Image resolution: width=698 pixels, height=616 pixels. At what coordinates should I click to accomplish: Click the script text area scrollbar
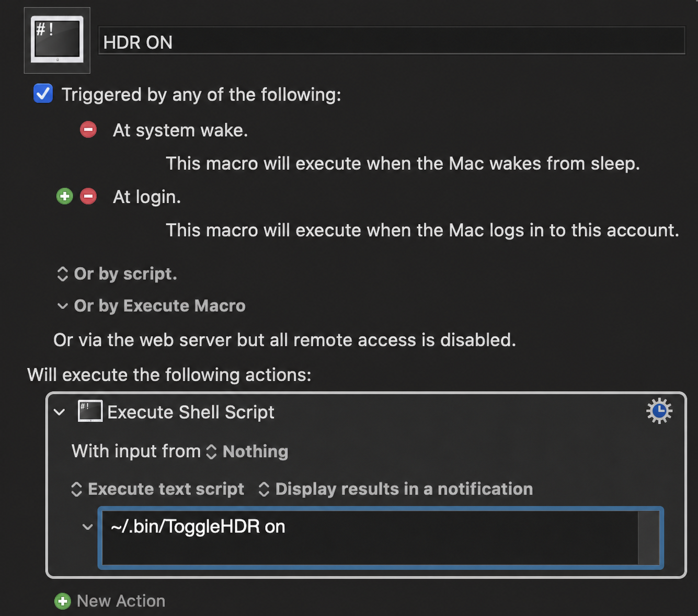click(648, 538)
